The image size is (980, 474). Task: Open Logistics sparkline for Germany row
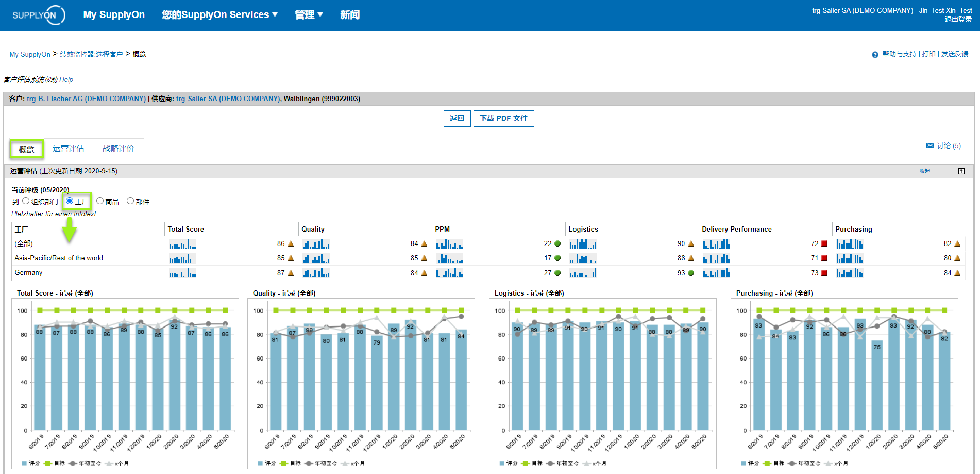583,273
